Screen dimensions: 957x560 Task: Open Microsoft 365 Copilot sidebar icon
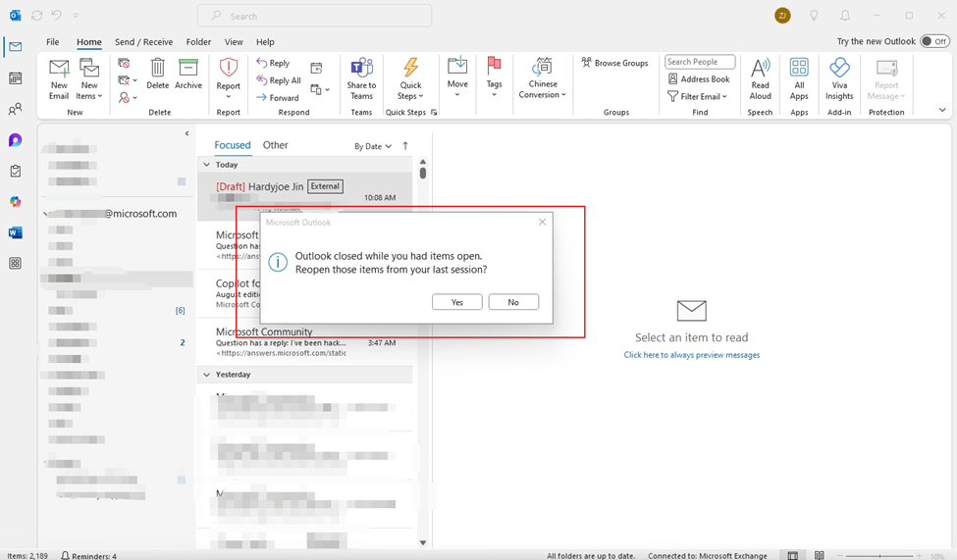(x=16, y=202)
